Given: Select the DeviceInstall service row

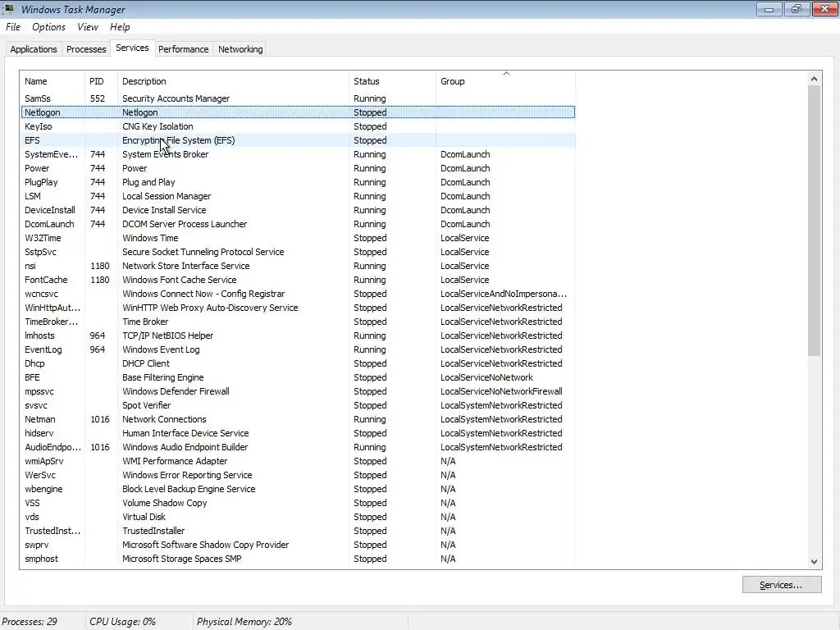Looking at the screenshot, I should [298, 210].
